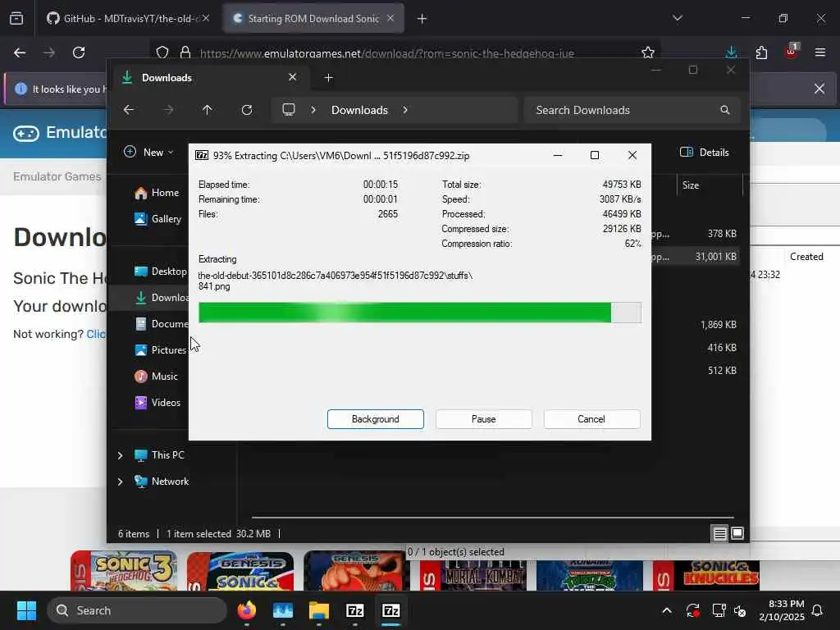Select file row with 1,869 KB size

pyautogui.click(x=718, y=325)
